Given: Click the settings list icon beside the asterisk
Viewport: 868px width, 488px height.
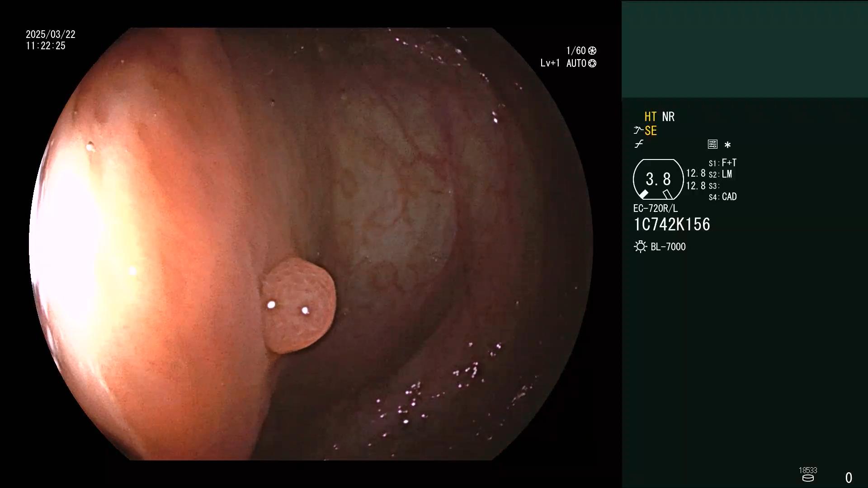Looking at the screenshot, I should click(x=712, y=144).
